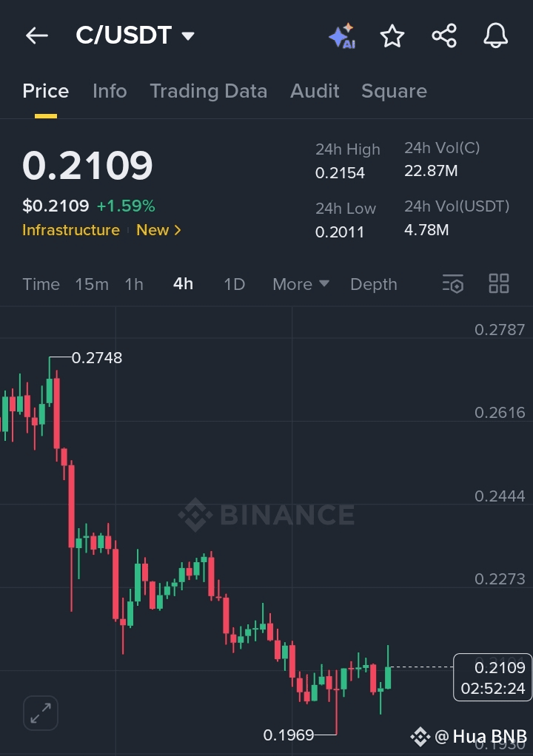Expand the More timeframes dropdown
533x756 pixels.
[x=301, y=284]
